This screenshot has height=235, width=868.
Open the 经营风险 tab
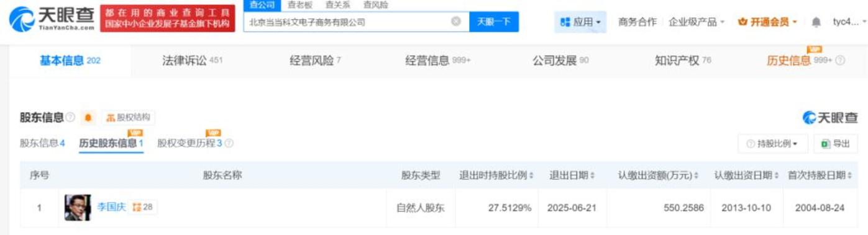(315, 61)
